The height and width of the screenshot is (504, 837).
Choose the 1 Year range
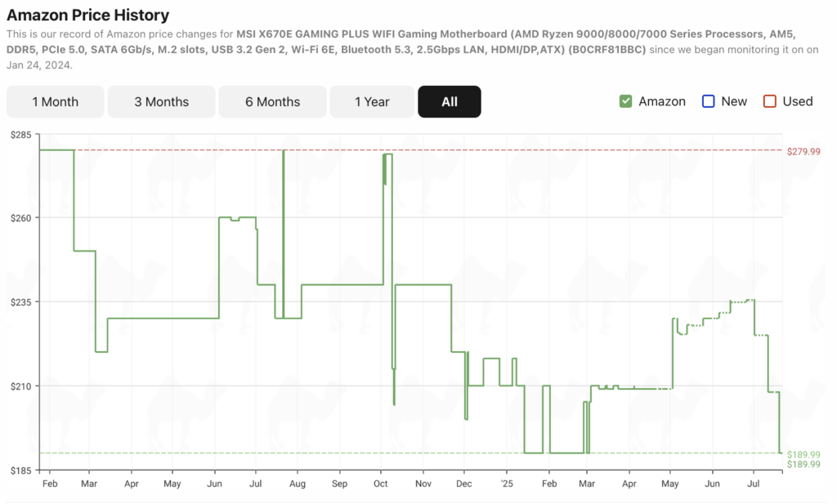pos(372,101)
